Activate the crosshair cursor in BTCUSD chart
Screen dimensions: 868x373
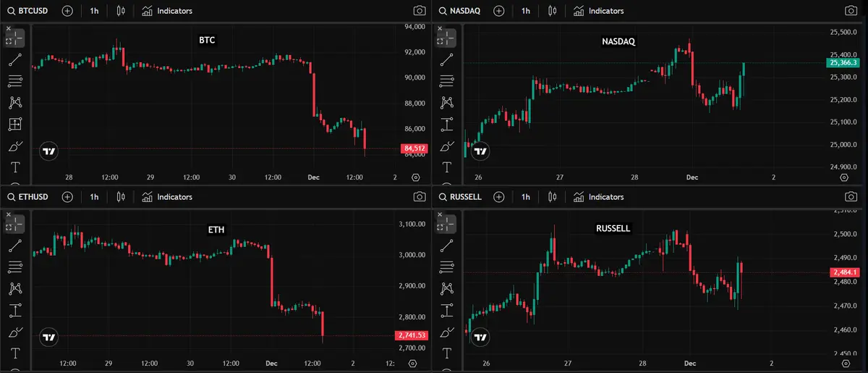(x=16, y=39)
